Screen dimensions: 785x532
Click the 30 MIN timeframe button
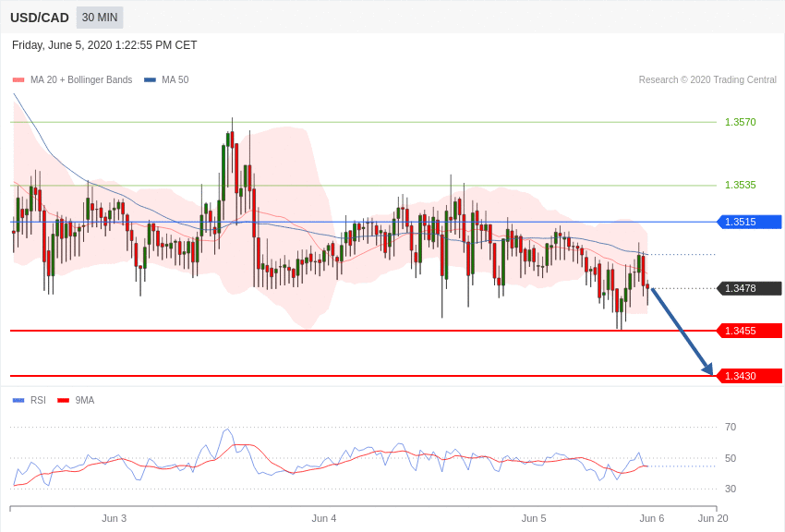click(100, 18)
